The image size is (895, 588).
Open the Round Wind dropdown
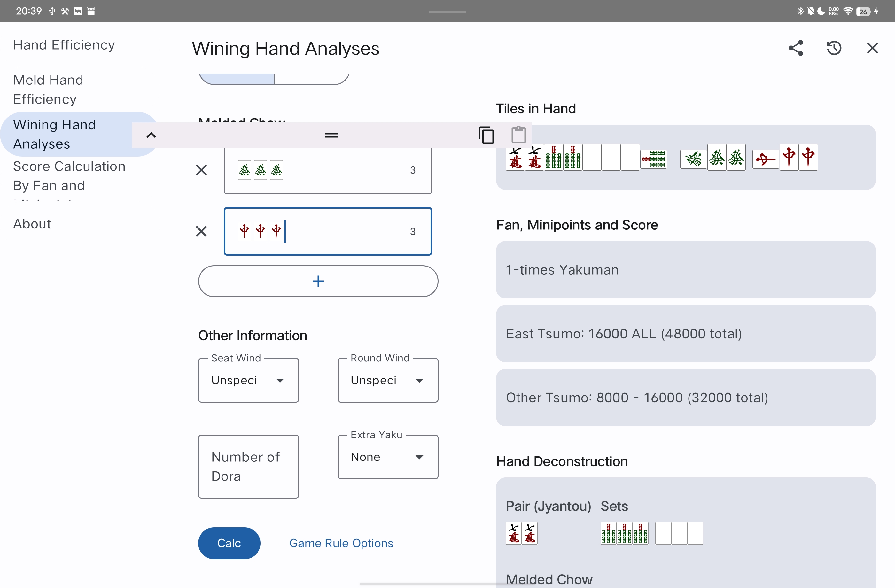pos(387,380)
